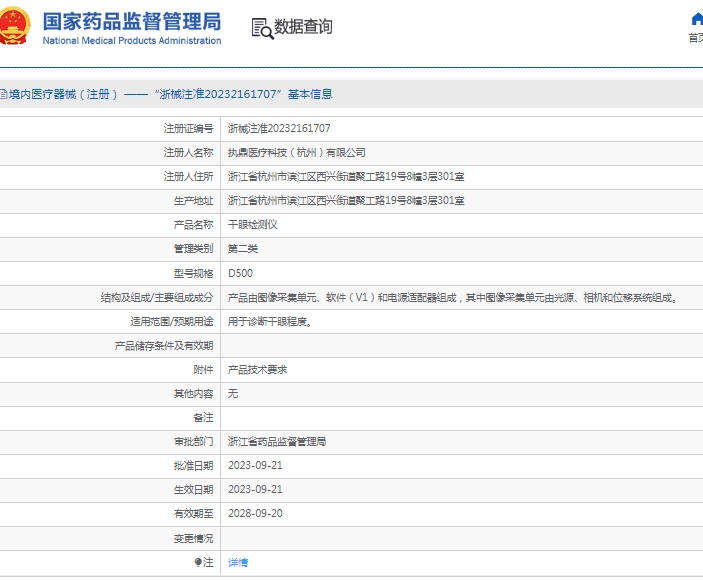This screenshot has width=703, height=581.
Task: Click the 变更情况 label
Action: pyautogui.click(x=193, y=538)
